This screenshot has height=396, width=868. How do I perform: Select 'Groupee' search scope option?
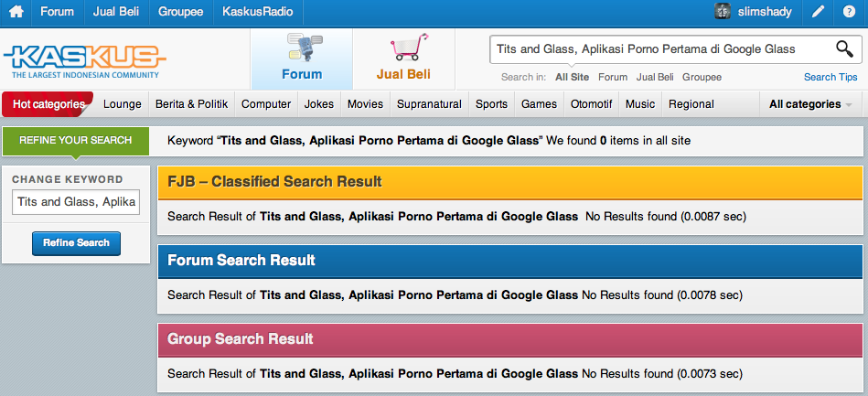pyautogui.click(x=702, y=78)
